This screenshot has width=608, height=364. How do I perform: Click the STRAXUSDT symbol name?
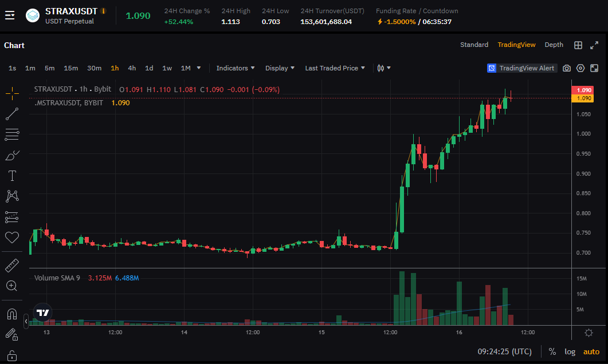point(71,11)
